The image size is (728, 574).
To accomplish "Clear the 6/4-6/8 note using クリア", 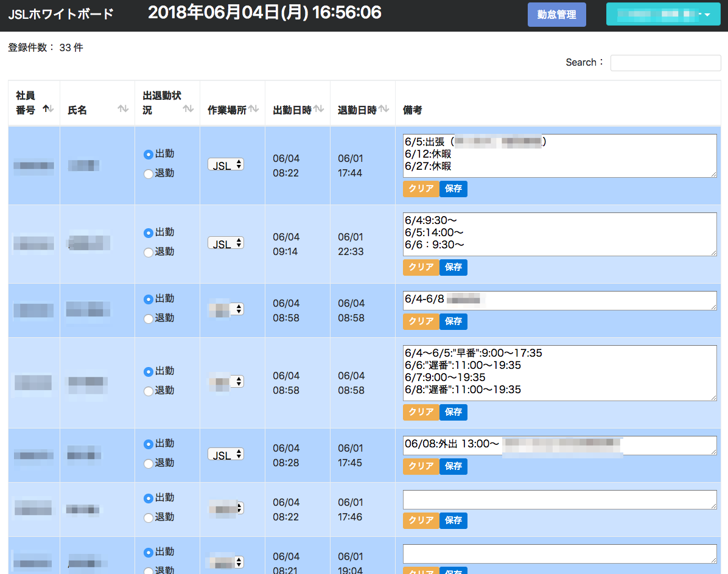I will 421,321.
